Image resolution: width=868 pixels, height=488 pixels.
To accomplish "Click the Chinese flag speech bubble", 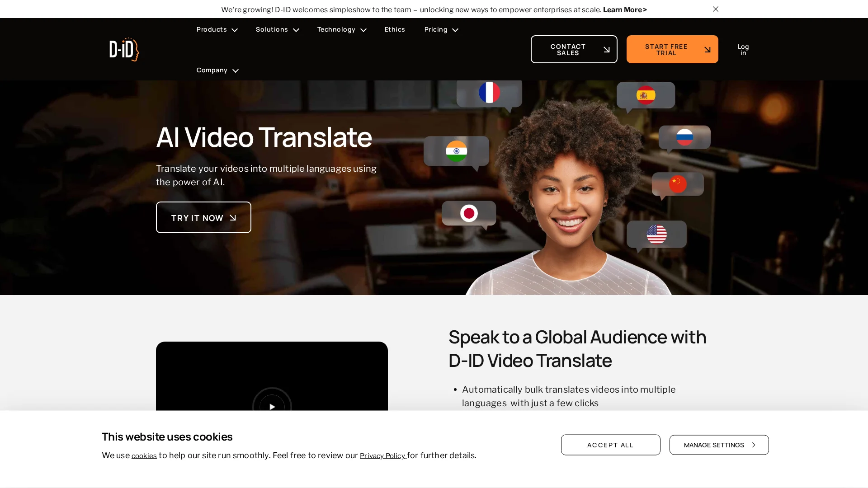I will tap(677, 184).
